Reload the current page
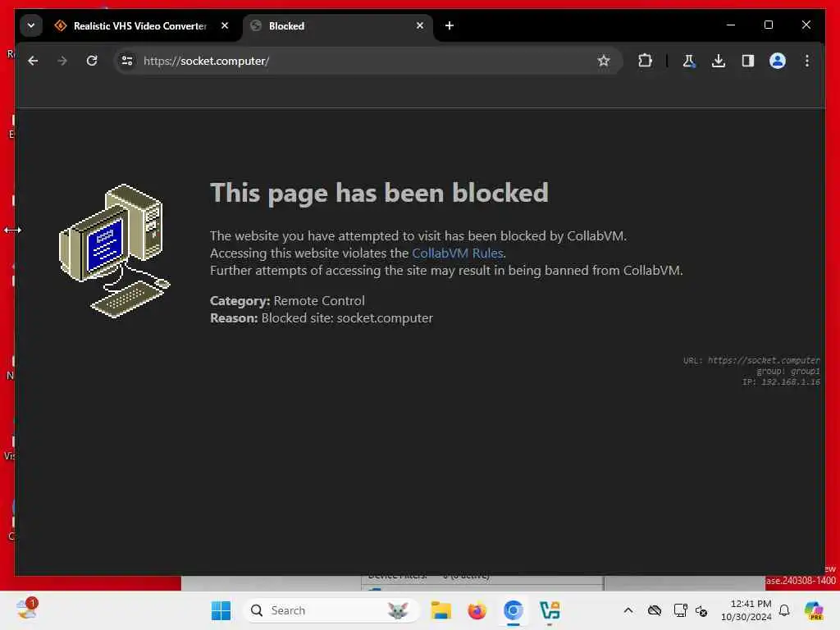The image size is (840, 630). coord(92,61)
